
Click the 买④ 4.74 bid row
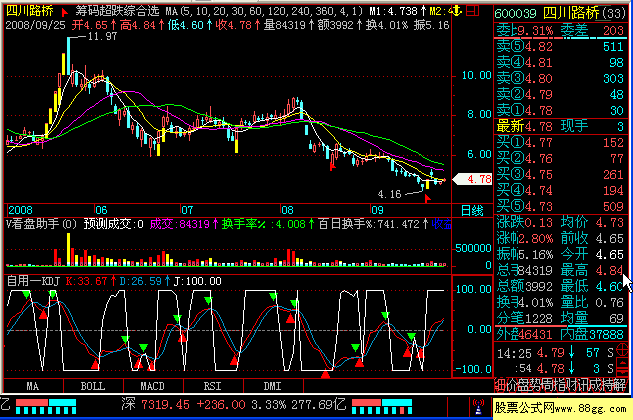pyautogui.click(x=560, y=191)
